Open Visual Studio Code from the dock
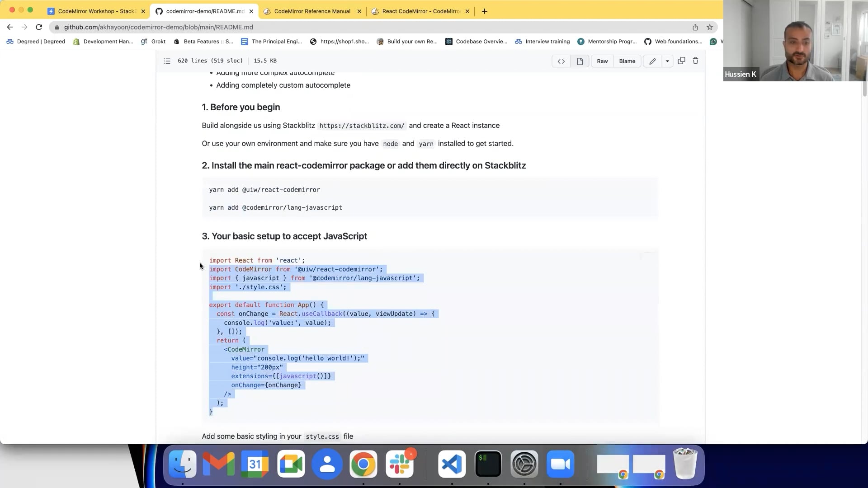 [x=452, y=464]
